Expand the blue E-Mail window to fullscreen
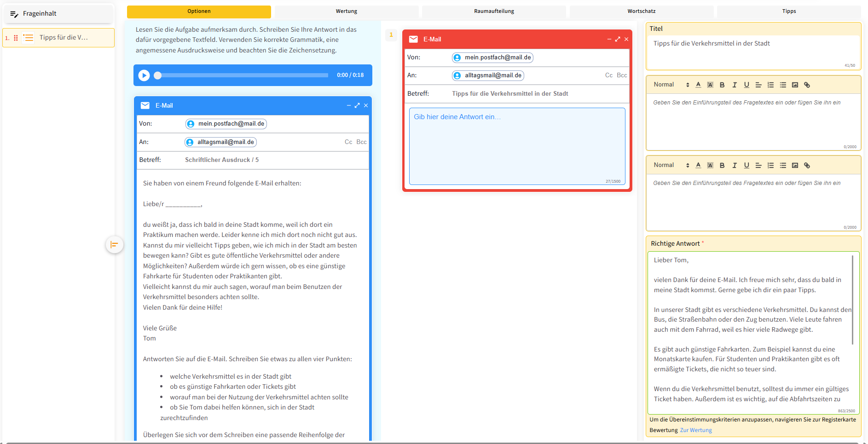868x444 pixels. [x=357, y=105]
